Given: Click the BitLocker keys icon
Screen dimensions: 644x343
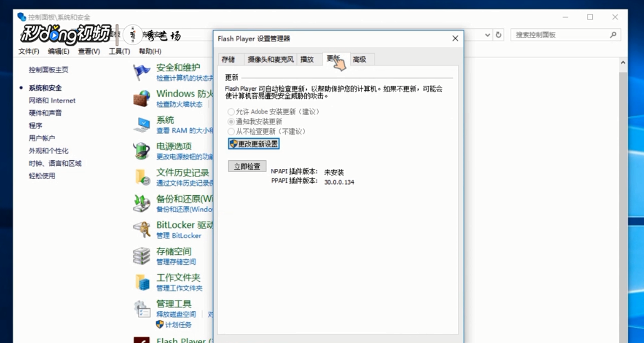Looking at the screenshot, I should (x=142, y=230).
